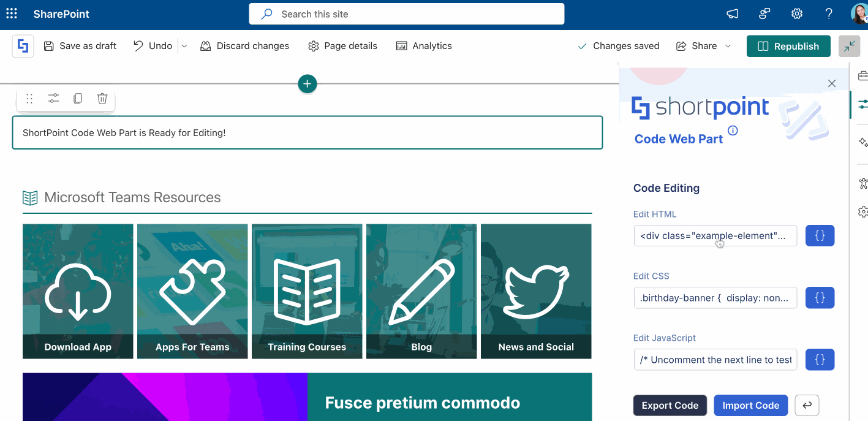The image size is (868, 421).
Task: Click the Republish button
Action: pyautogui.click(x=788, y=46)
